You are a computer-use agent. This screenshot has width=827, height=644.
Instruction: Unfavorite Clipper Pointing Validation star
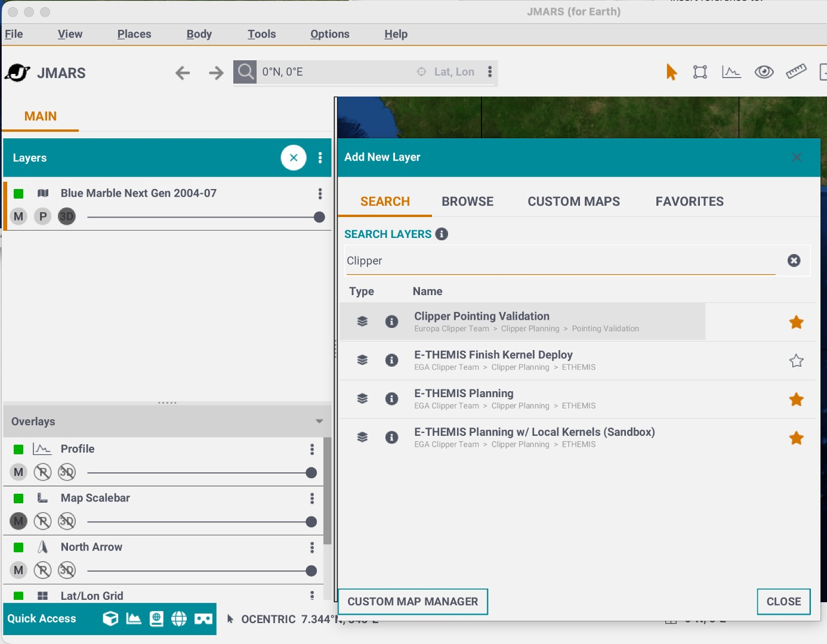(796, 322)
